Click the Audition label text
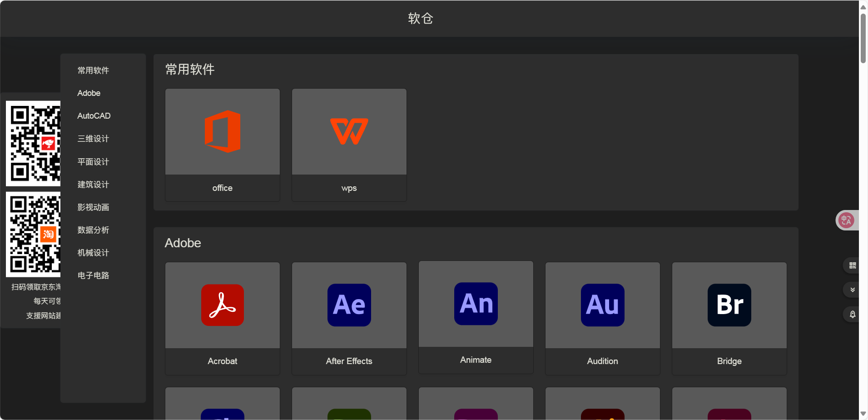Screen dimensions: 868x420 pos(602,361)
